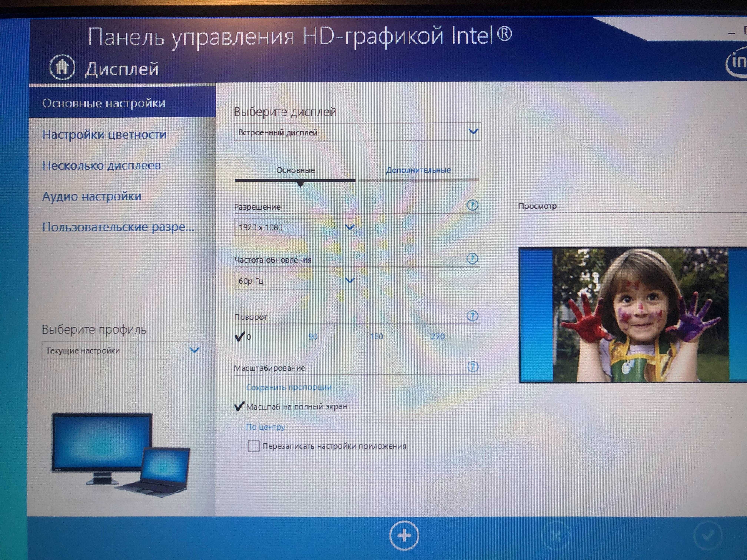
Task: Click the monitor and laptop illustration
Action: (121, 455)
